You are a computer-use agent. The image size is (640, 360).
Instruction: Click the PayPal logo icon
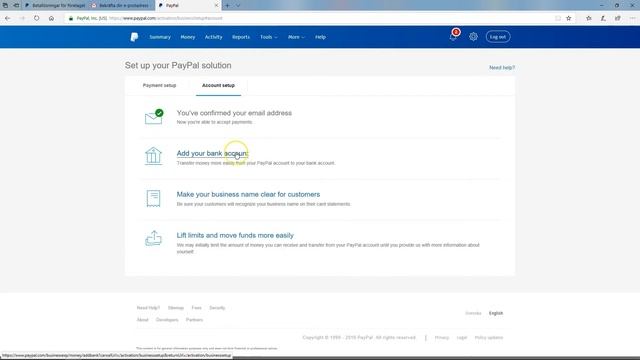point(134,37)
